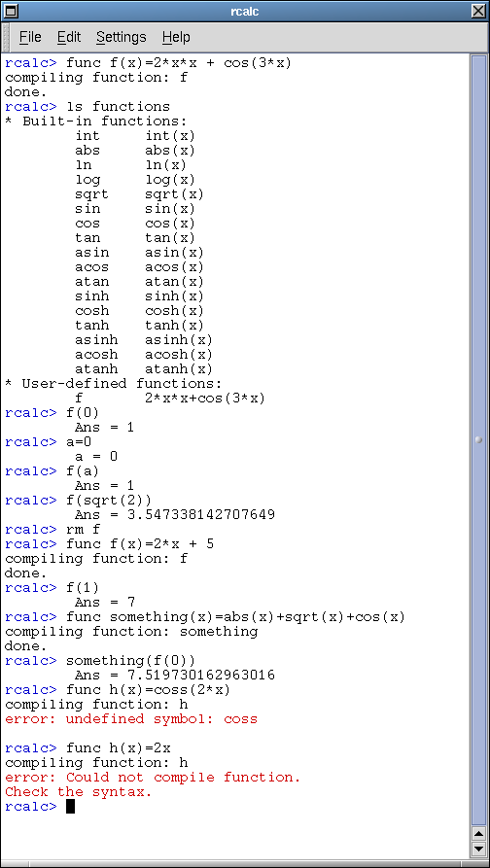
Task: Click the 'something(f(0))' command line
Action: 130,661
